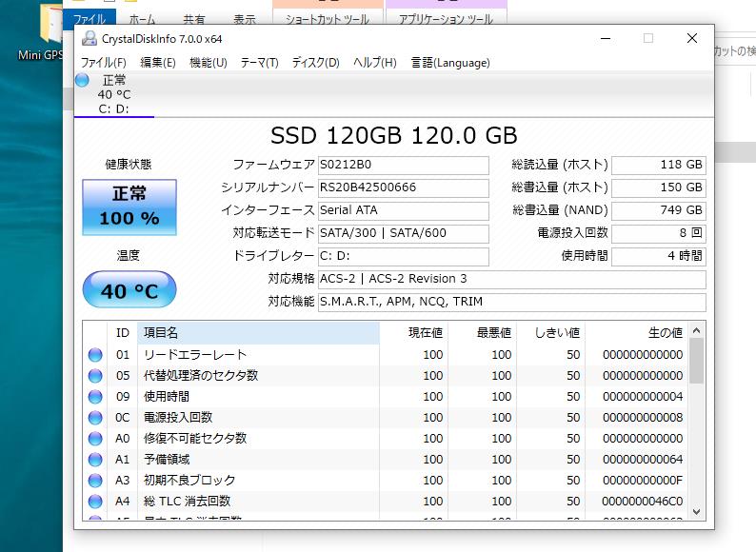The height and width of the screenshot is (552, 756).
Task: Click raw value 0000000046C0 in row A4
Action: tap(643, 502)
